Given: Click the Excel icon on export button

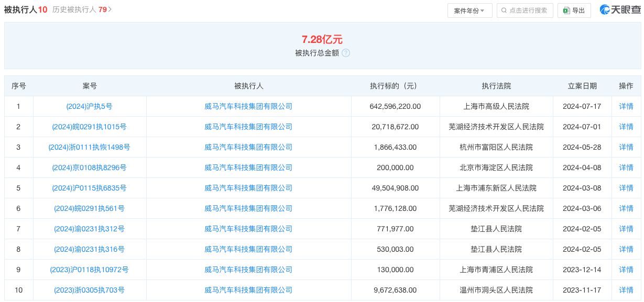Looking at the screenshot, I should point(566,10).
